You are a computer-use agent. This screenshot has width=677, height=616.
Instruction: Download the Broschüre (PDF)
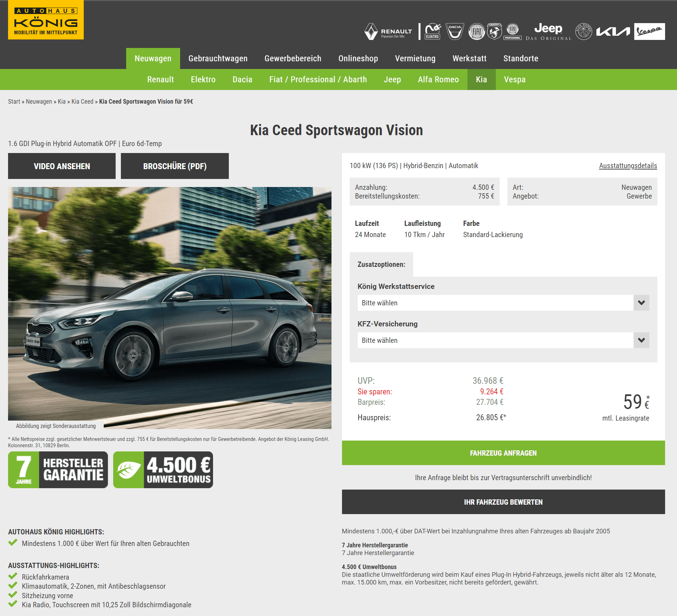(175, 166)
